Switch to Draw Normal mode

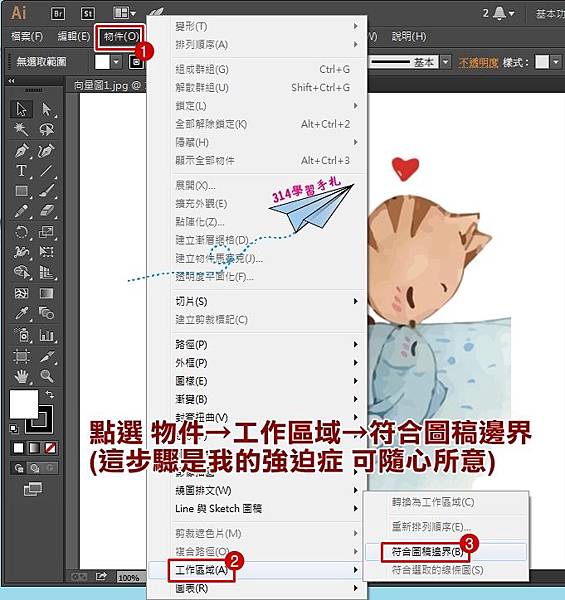19,468
